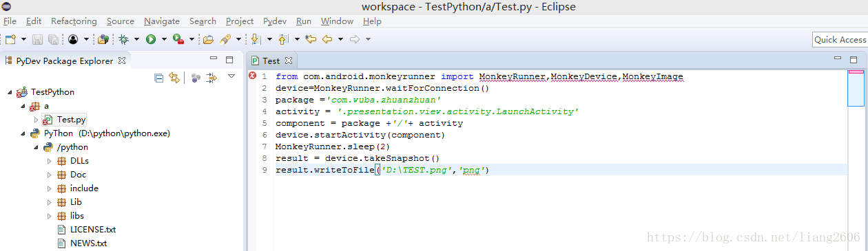Close the PyDev Package Explorer view
The image size is (868, 251).
122,61
